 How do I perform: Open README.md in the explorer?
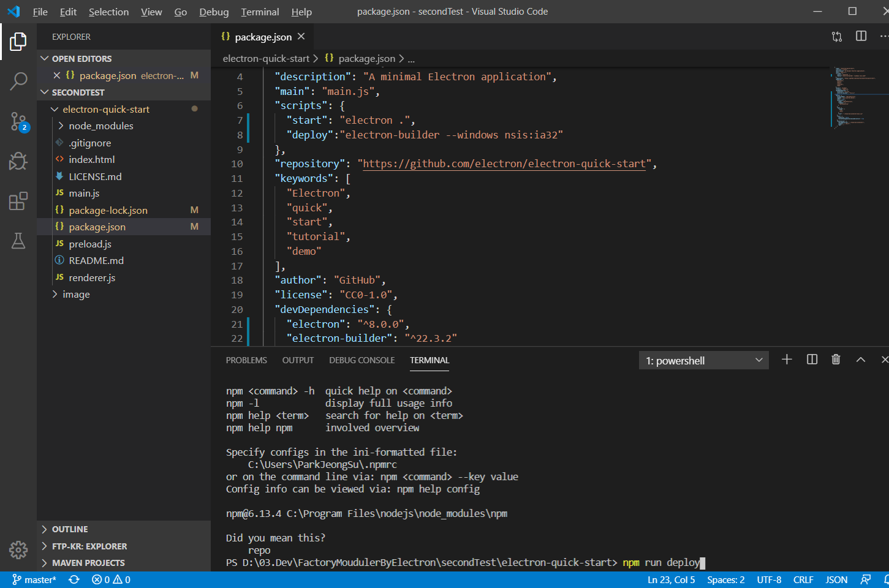(x=123, y=260)
